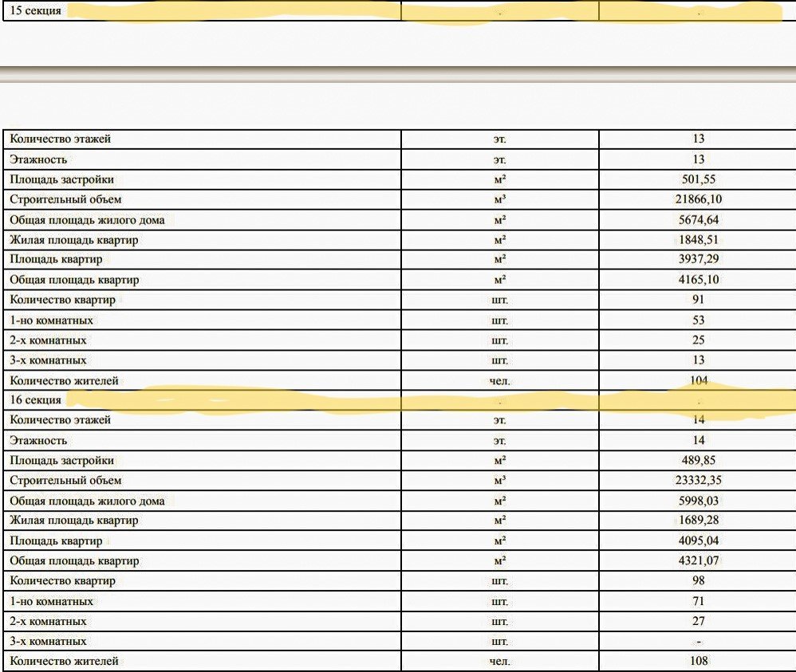The height and width of the screenshot is (672, 796).
Task: Click 'Количество жителей' label in row with 108
Action: pyautogui.click(x=64, y=662)
